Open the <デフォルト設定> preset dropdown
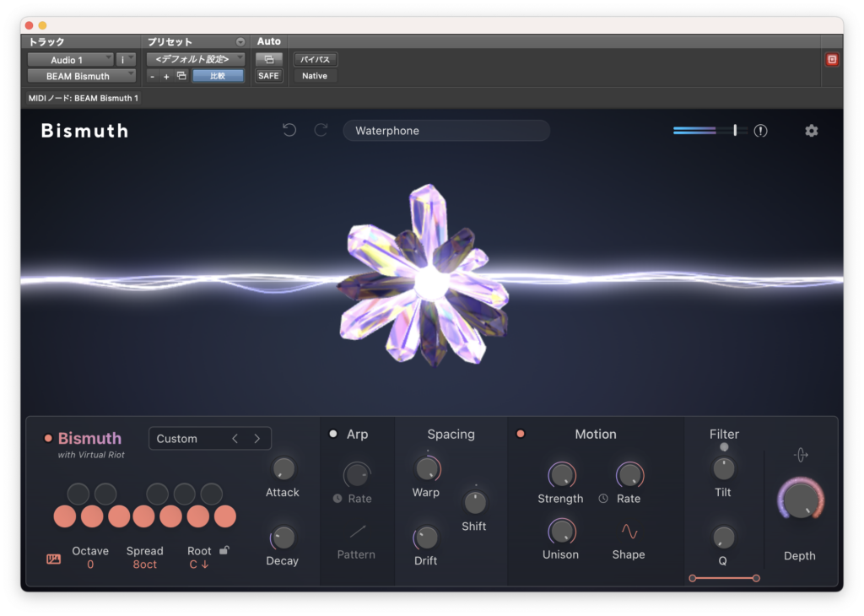This screenshot has width=864, height=616. 196,59
